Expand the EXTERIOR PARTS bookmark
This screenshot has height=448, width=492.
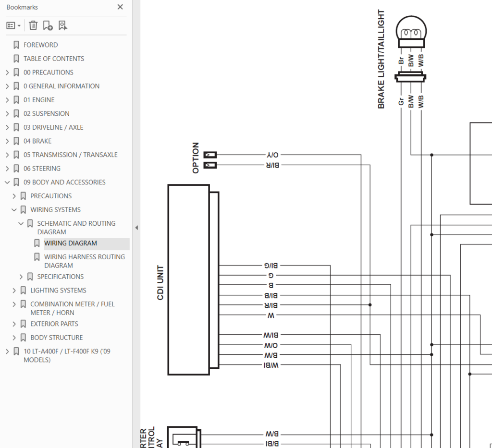click(14, 324)
